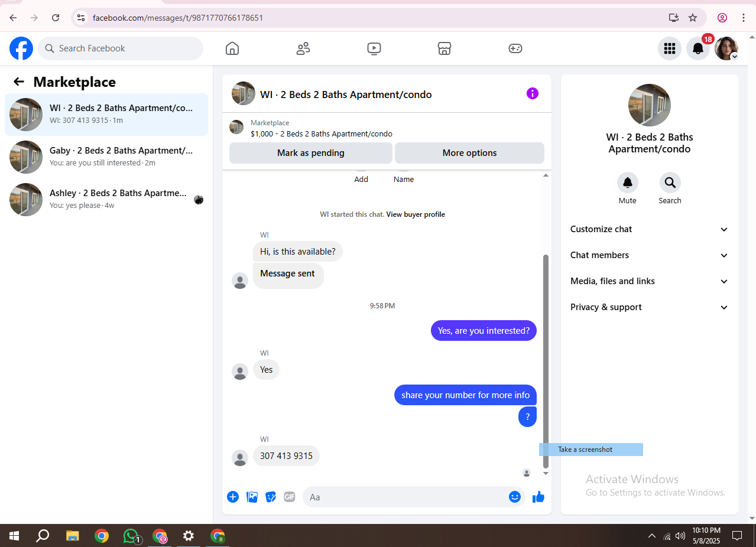Viewport: 756px width, 547px height.
Task: Open View buyer profile link
Action: click(416, 214)
